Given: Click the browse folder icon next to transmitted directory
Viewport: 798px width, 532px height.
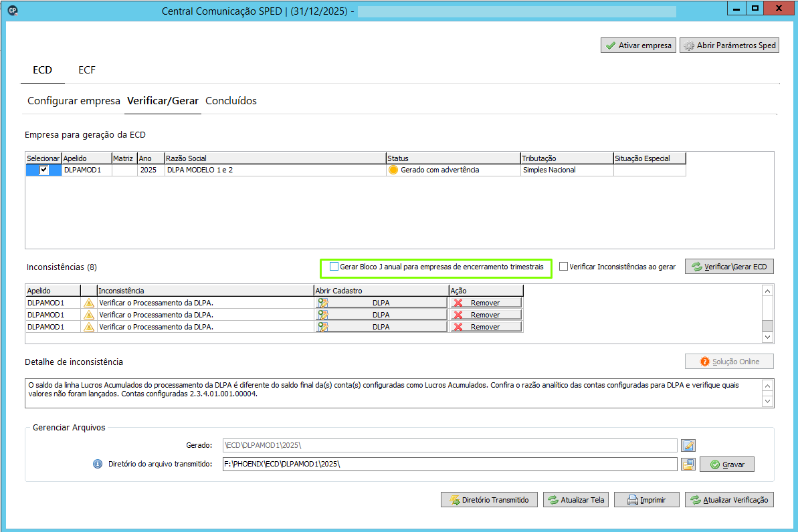Looking at the screenshot, I should pos(688,464).
